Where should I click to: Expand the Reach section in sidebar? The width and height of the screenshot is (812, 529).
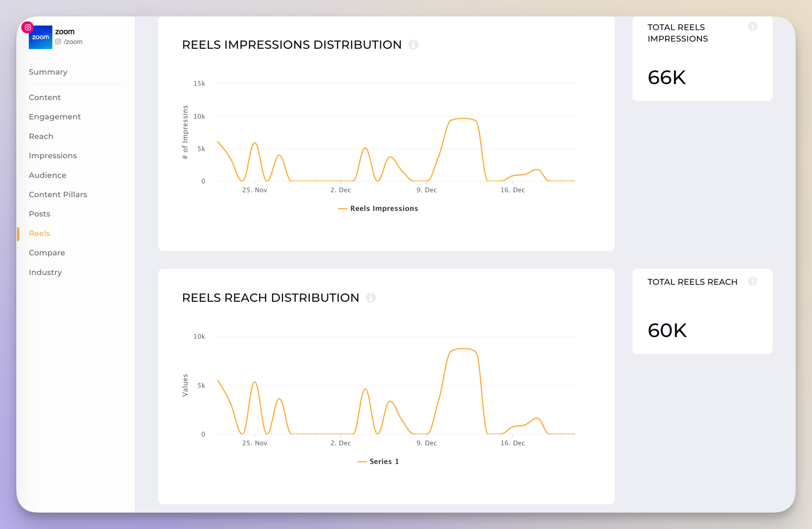41,136
